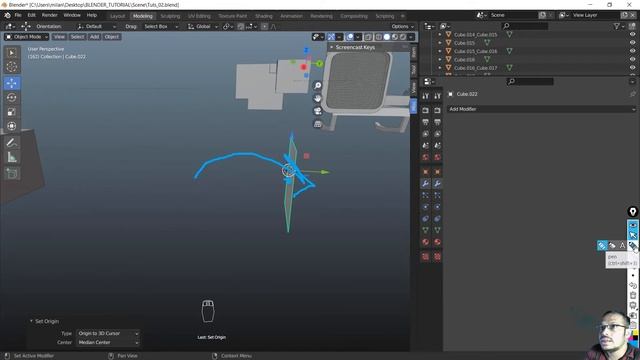Expand the Cube.014_Cube.015 outliner row

pyautogui.click(x=440, y=35)
